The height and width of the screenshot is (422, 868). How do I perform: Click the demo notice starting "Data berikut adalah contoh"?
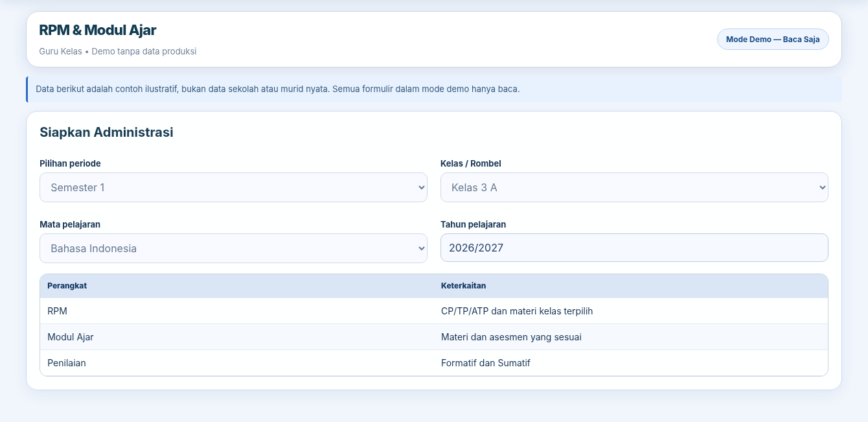[434, 89]
